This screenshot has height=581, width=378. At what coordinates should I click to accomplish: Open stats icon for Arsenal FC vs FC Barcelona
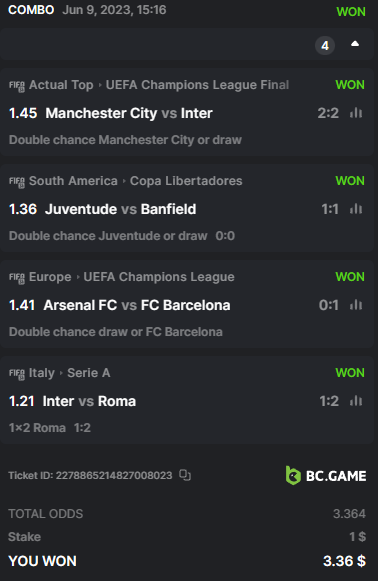(356, 305)
